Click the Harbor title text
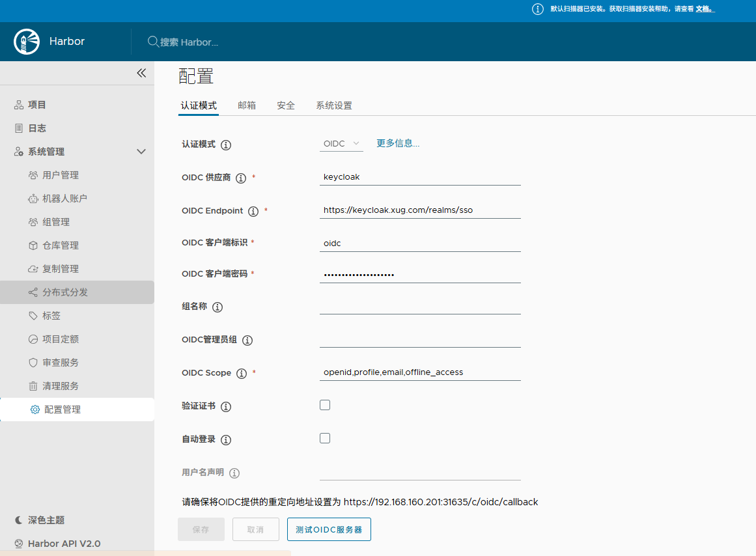The image size is (756, 556). 67,42
